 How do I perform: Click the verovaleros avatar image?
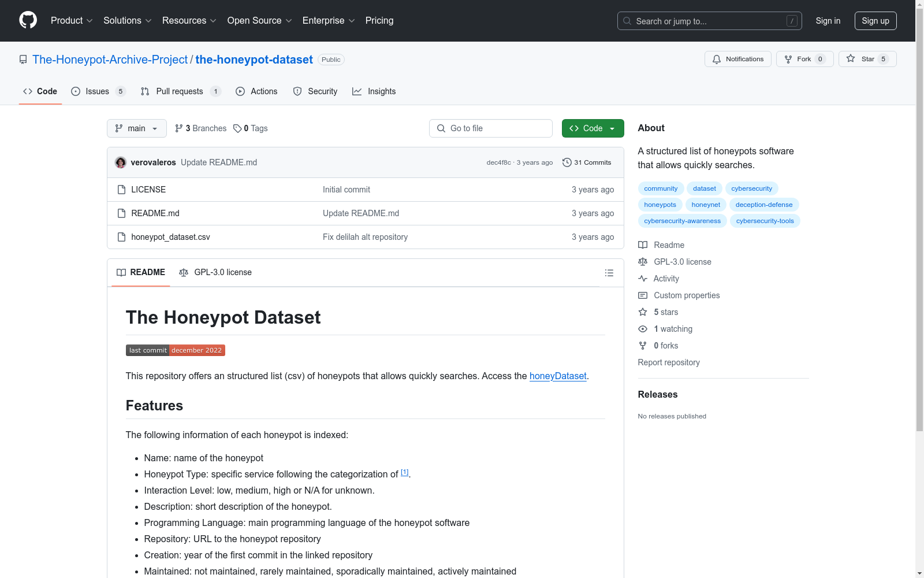[121, 162]
